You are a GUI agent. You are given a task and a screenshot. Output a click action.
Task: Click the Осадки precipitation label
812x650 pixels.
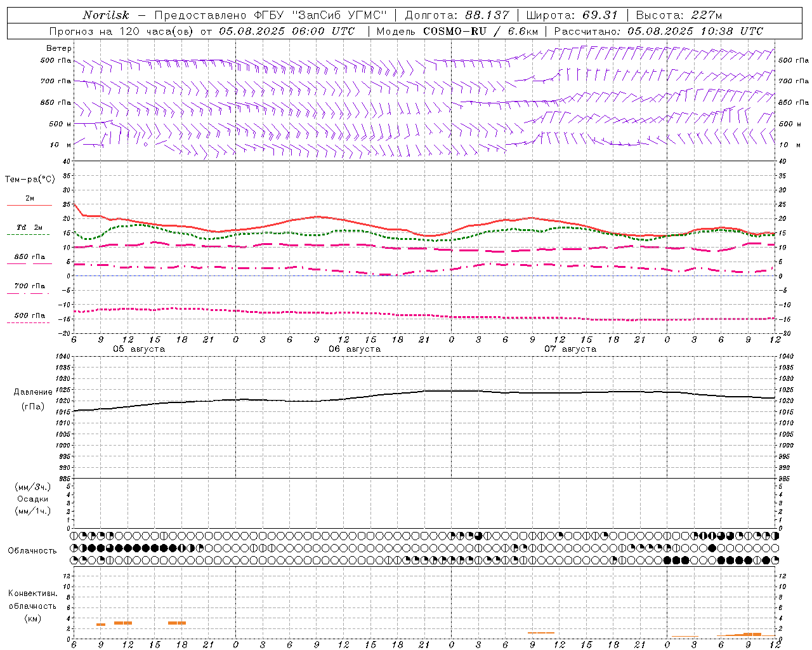point(33,499)
